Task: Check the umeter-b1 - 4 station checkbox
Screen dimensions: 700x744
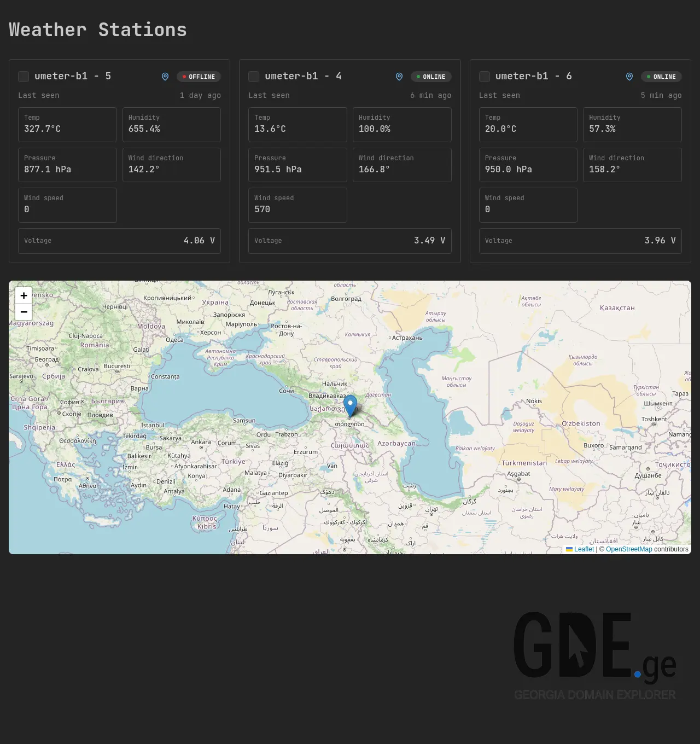Action: tap(254, 77)
